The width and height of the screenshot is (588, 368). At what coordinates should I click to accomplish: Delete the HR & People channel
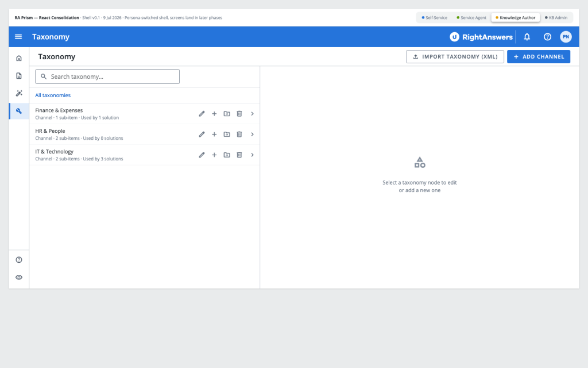(x=239, y=135)
